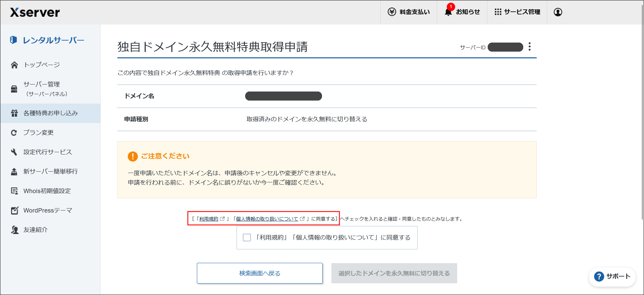Open 料金支払い payment page
The height and width of the screenshot is (295, 644).
(x=409, y=12)
